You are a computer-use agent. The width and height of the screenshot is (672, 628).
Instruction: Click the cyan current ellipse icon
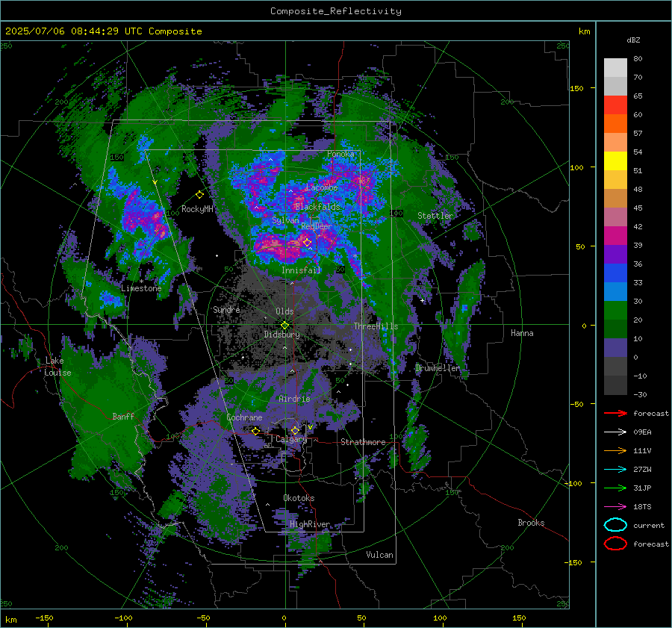click(x=615, y=525)
